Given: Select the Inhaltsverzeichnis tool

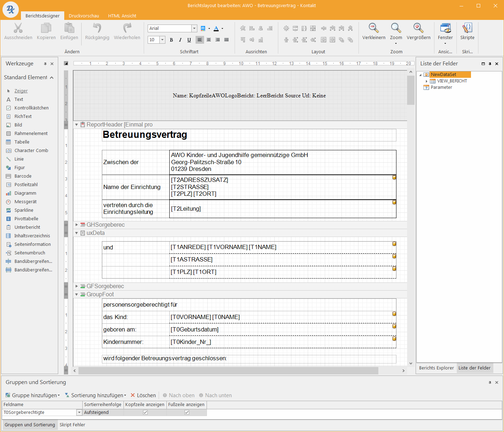Looking at the screenshot, I should [32, 236].
